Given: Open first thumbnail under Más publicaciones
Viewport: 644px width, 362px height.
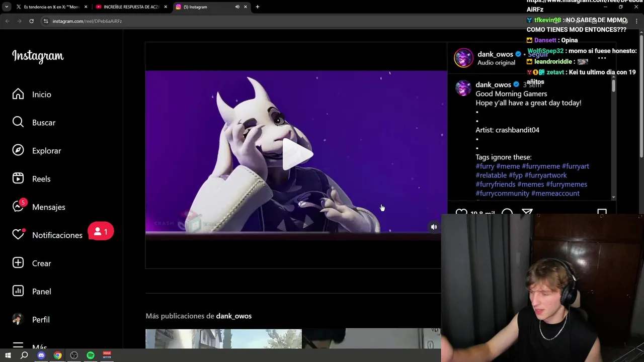Looking at the screenshot, I should (x=223, y=339).
